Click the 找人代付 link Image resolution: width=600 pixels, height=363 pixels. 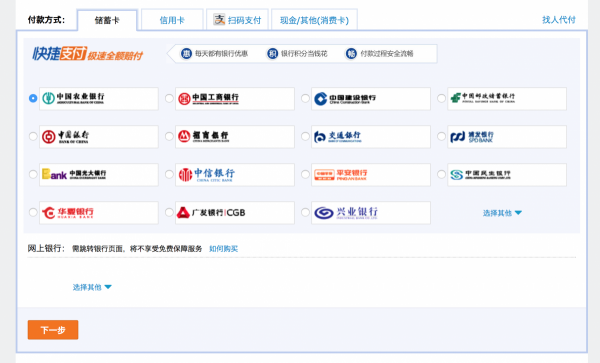point(559,20)
